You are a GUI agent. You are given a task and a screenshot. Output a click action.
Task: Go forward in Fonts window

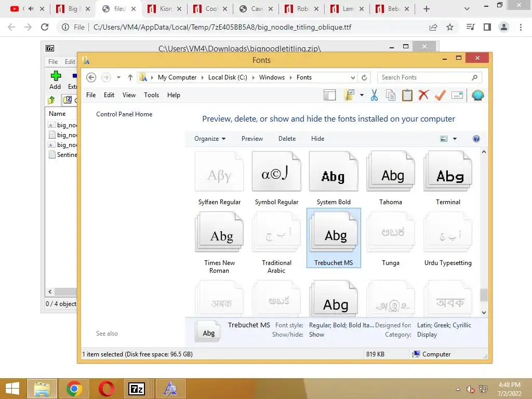pyautogui.click(x=106, y=77)
